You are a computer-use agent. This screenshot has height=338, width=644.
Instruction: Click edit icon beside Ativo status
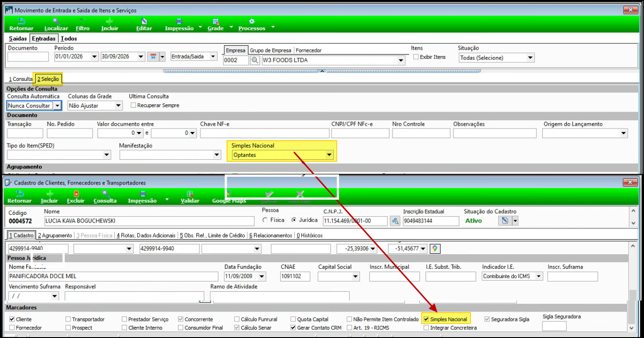point(505,221)
